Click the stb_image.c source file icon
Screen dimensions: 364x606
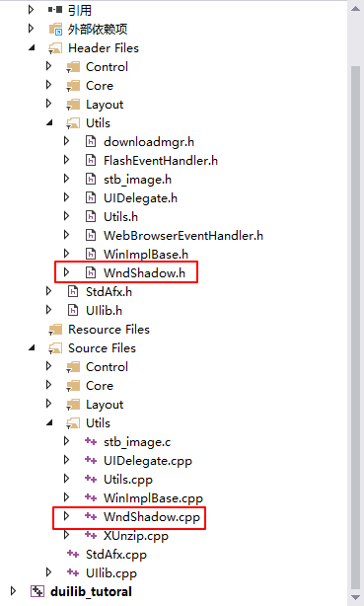(91, 442)
